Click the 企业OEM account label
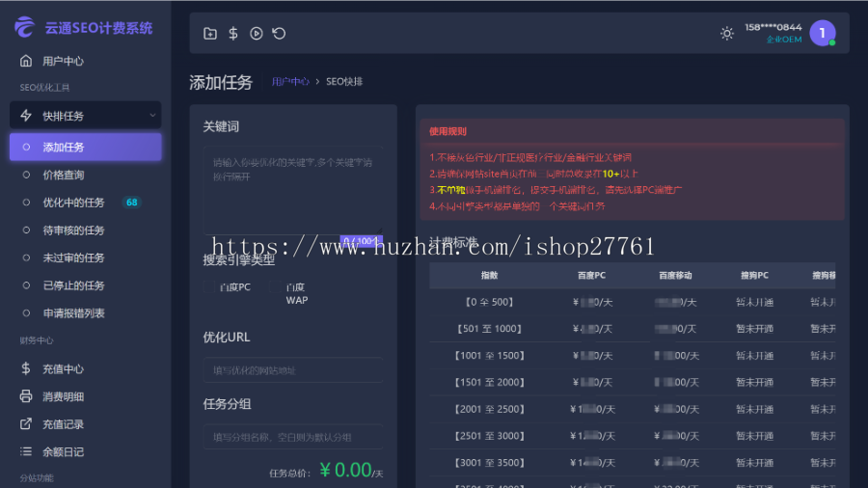Image resolution: width=868 pixels, height=488 pixels. click(x=784, y=40)
